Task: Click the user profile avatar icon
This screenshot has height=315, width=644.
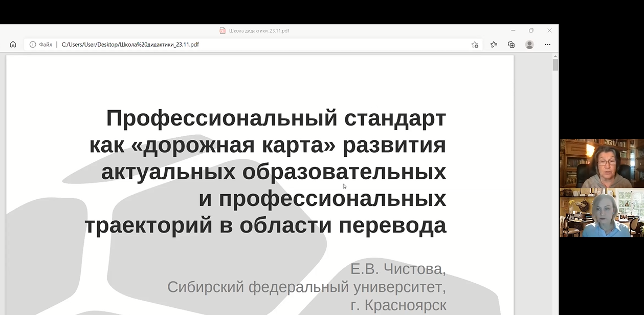Action: 529,45
